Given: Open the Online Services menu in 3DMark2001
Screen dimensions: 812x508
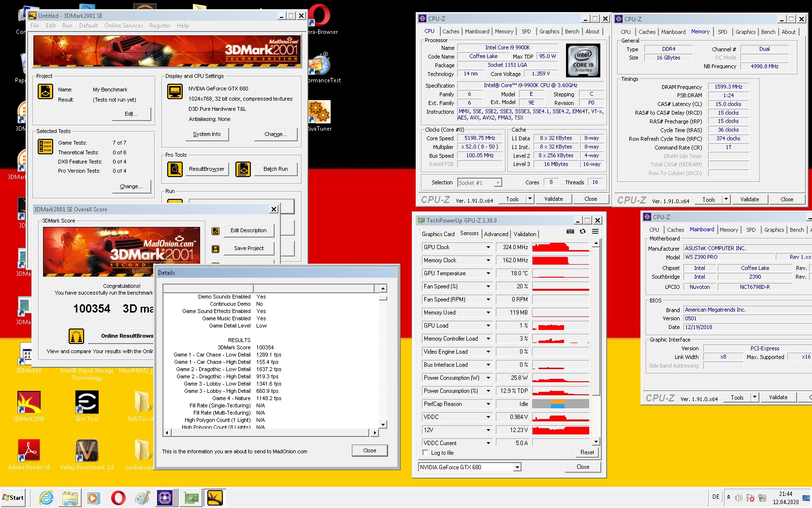Looking at the screenshot, I should pos(124,26).
